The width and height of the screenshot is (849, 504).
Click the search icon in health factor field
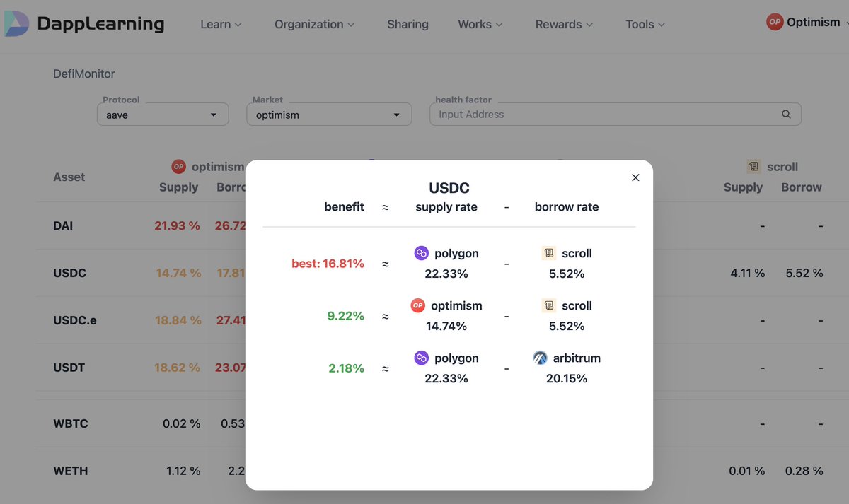786,115
